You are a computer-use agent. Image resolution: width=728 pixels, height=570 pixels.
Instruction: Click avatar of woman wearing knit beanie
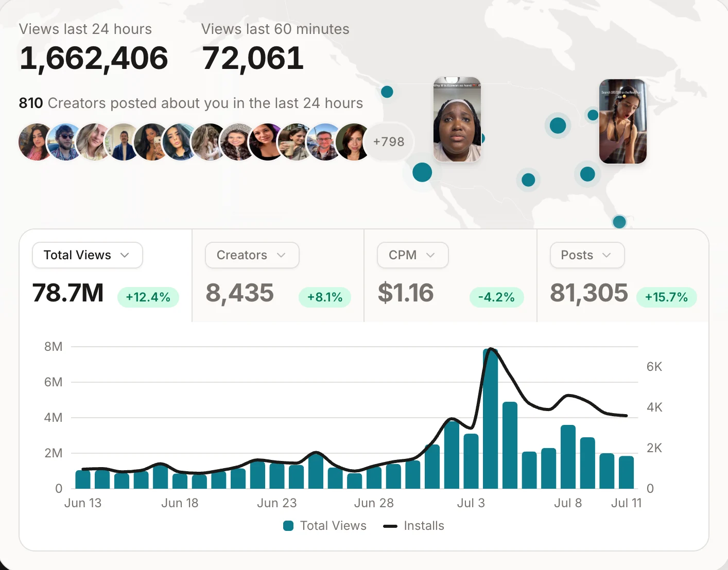(237, 141)
